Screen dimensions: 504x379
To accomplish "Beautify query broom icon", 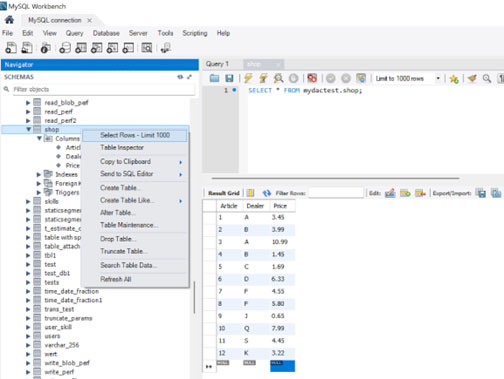I will [x=472, y=78].
